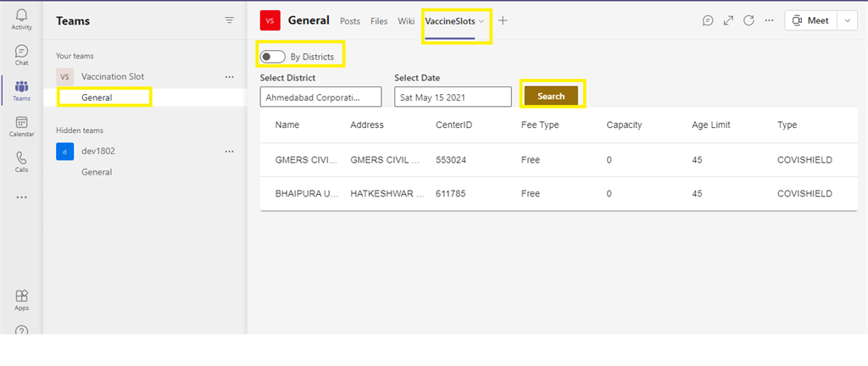This screenshot has height=366, width=868.
Task: Click the filter teams icon
Action: pyautogui.click(x=229, y=20)
